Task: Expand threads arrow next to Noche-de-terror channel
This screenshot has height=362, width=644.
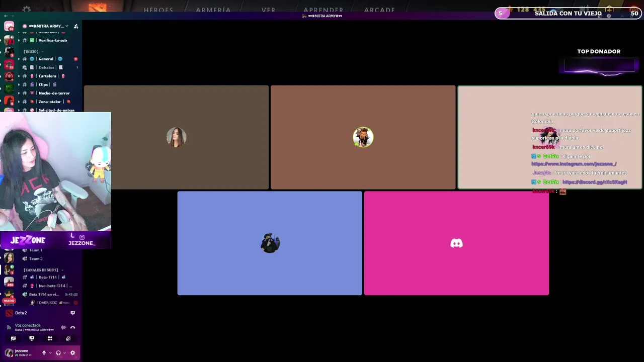Action: pos(19,93)
